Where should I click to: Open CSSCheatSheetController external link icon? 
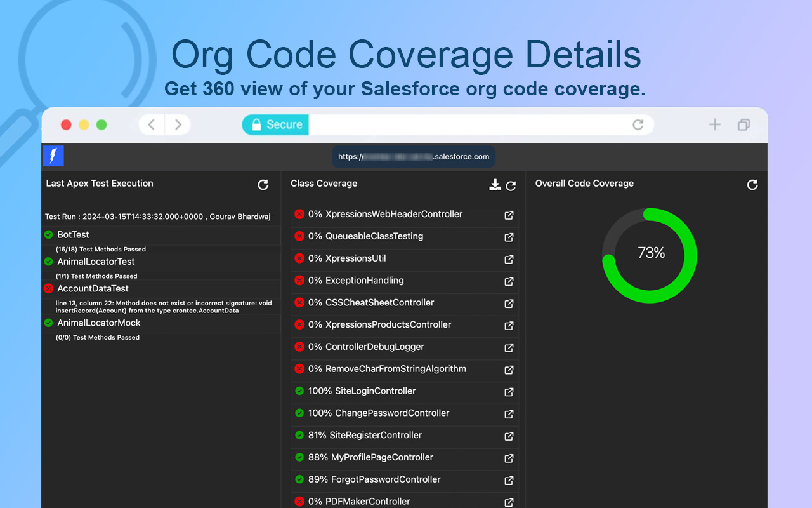(x=509, y=304)
